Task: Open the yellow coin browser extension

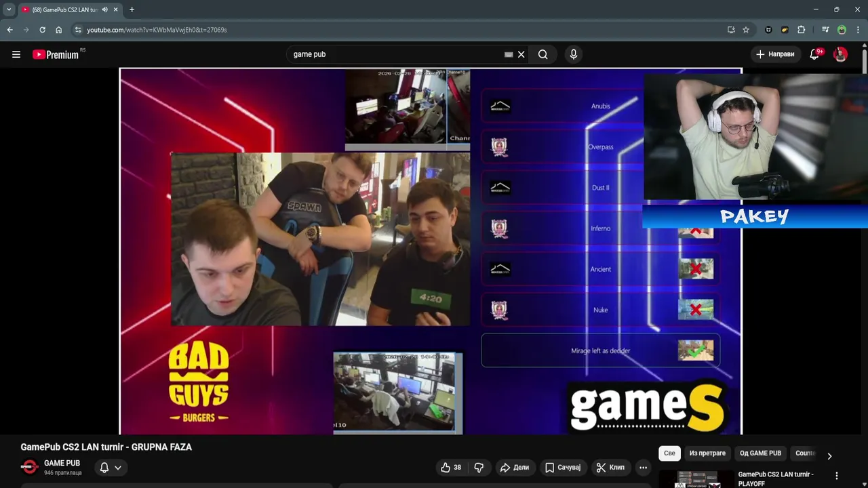Action: coord(785,30)
